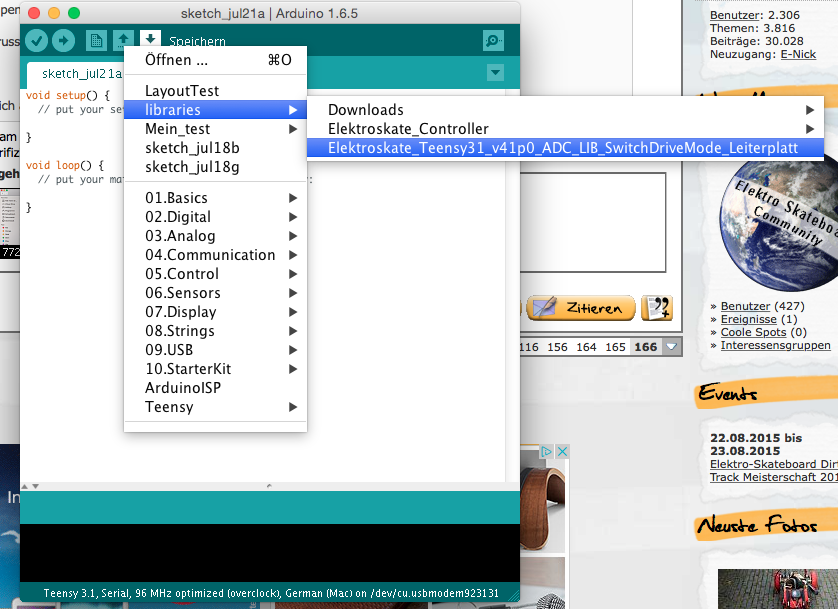Expand the 05.Control examples submenu

click(215, 274)
